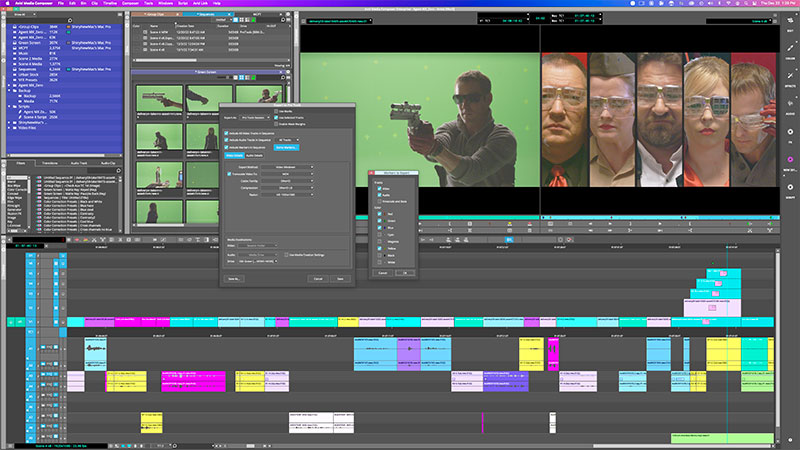Uncheck the Red marker color
The width and height of the screenshot is (800, 450).
click(x=380, y=214)
